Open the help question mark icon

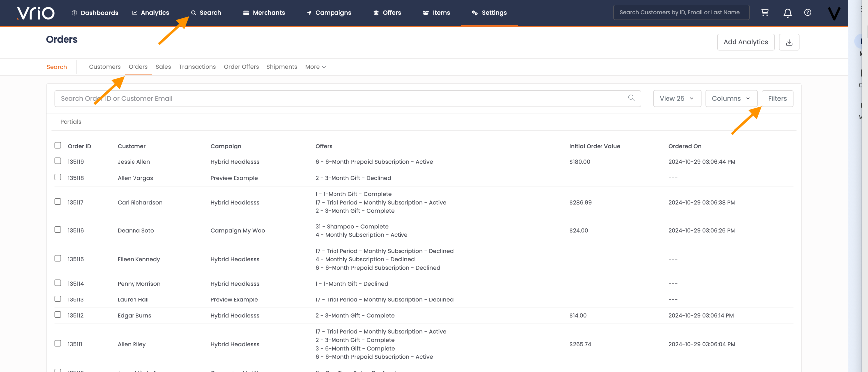(x=808, y=13)
